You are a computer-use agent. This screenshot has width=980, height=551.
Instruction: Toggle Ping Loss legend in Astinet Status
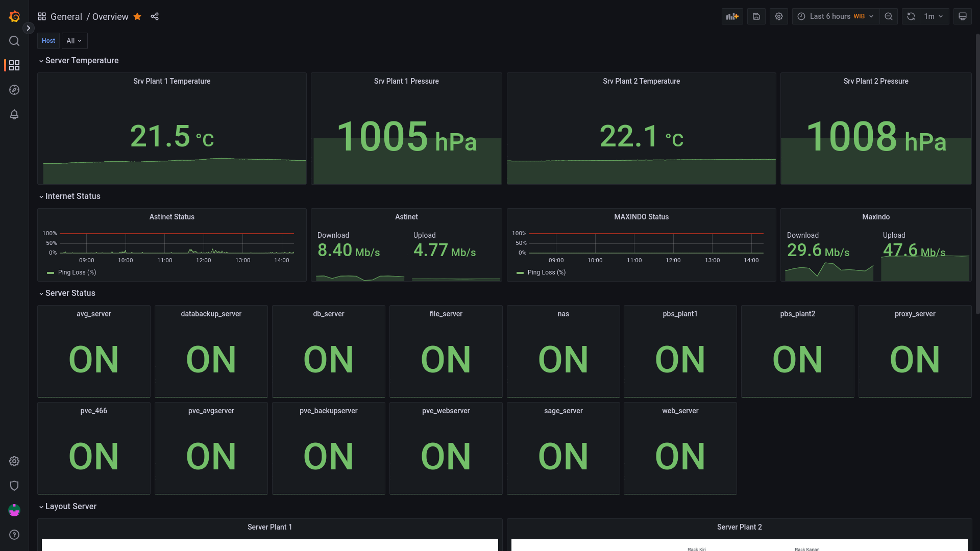pyautogui.click(x=77, y=272)
